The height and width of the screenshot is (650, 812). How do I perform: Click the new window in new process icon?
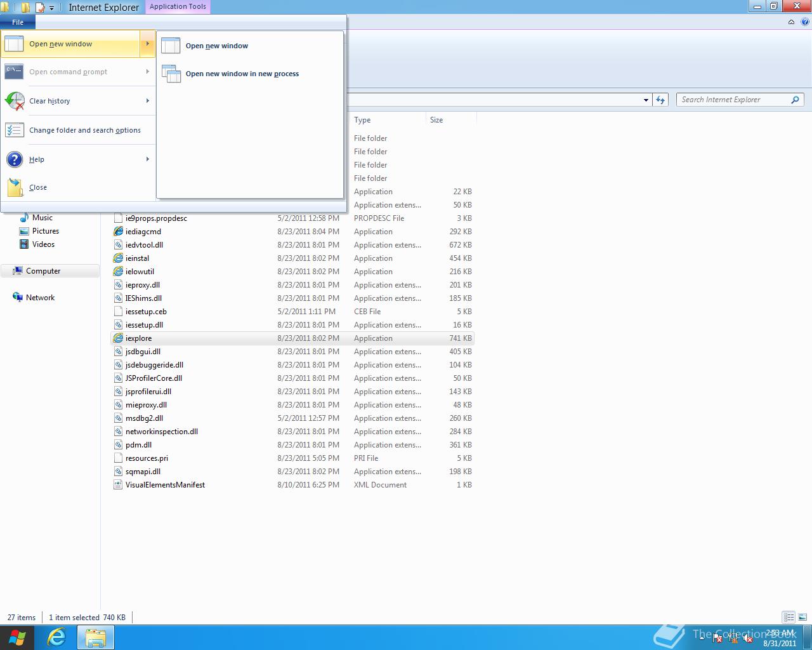point(171,74)
